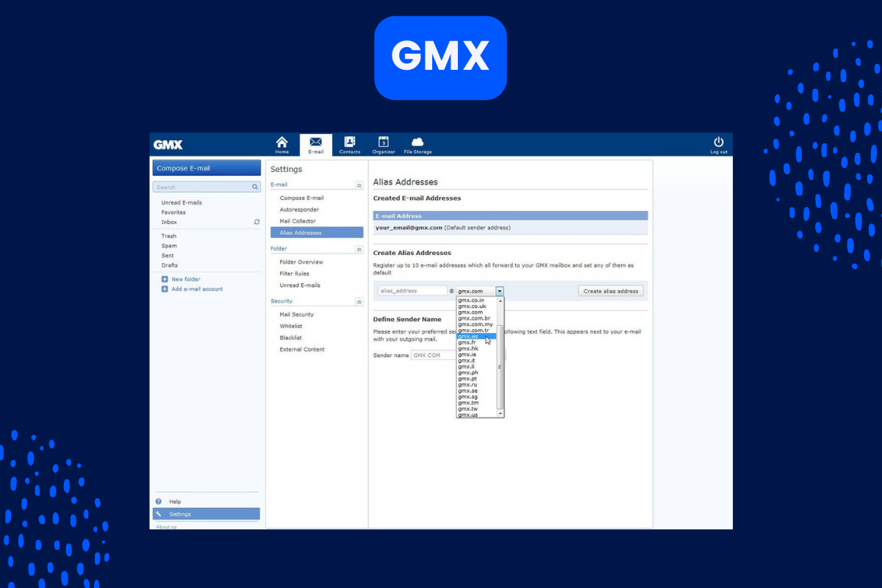
Task: Open Autoresponder settings
Action: (x=299, y=209)
